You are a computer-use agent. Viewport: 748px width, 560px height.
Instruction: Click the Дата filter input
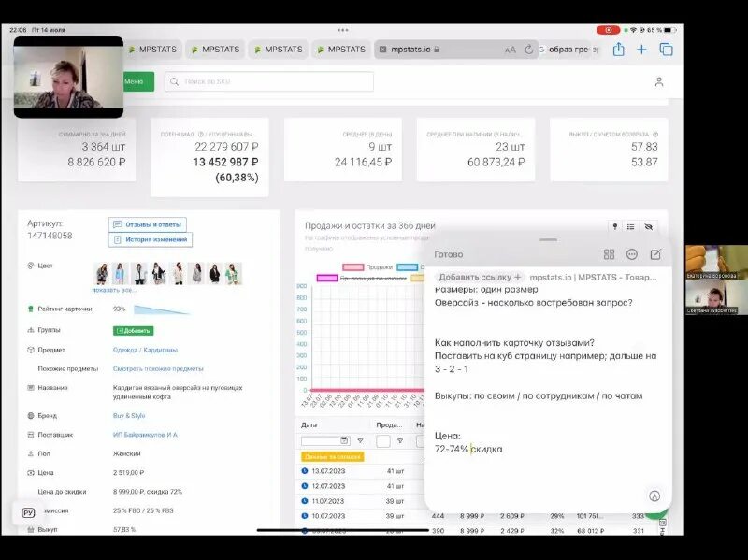325,440
